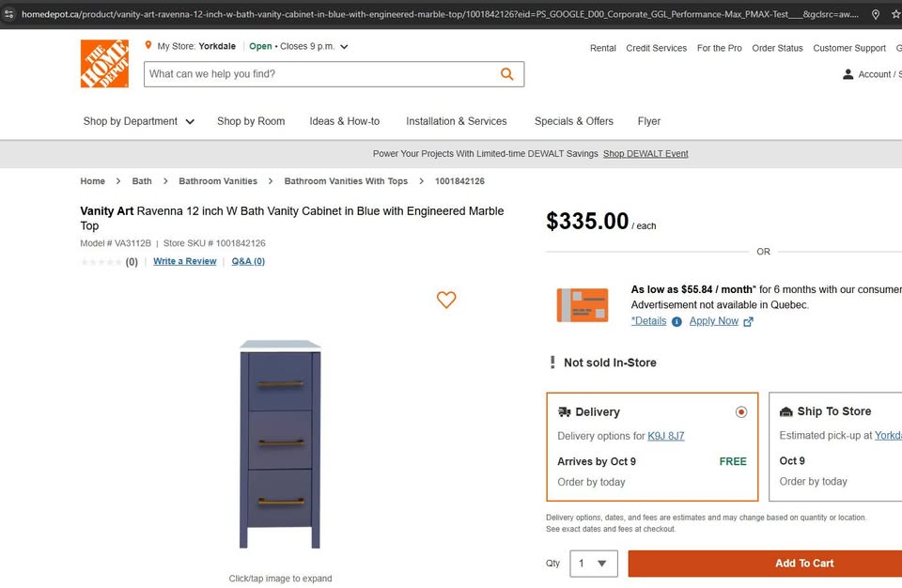
Task: Open the Specials & Offers menu
Action: point(573,121)
